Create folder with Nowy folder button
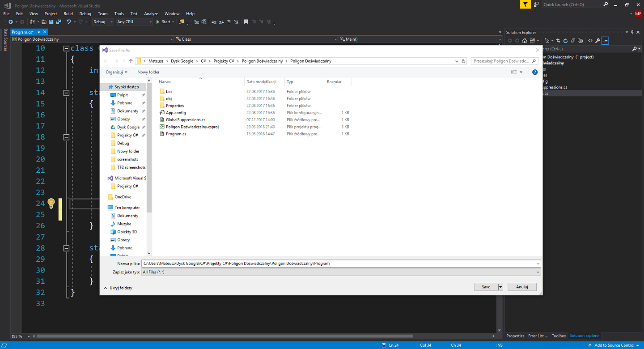Screen dimensions: 644x349 [x=148, y=72]
